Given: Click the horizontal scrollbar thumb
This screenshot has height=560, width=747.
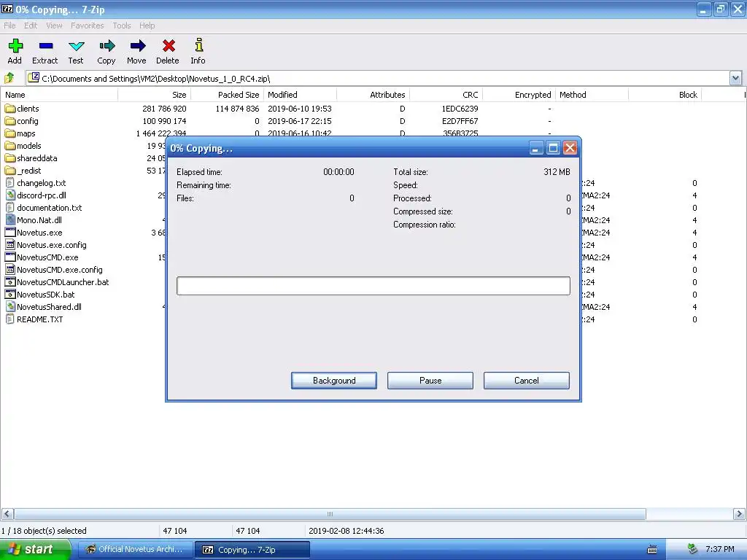Looking at the screenshot, I should coord(330,514).
